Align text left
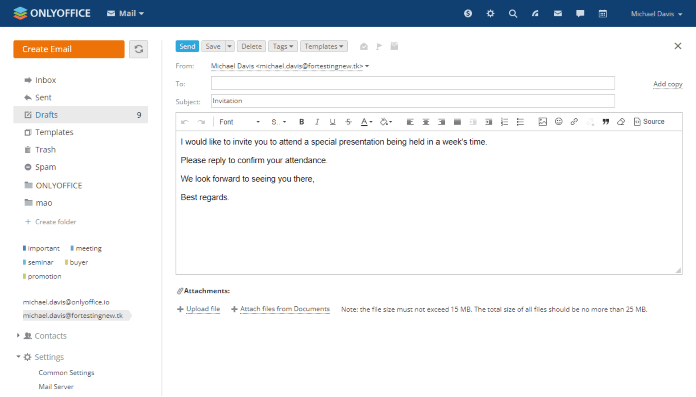Image resolution: width=696 pixels, height=397 pixels. coord(410,122)
